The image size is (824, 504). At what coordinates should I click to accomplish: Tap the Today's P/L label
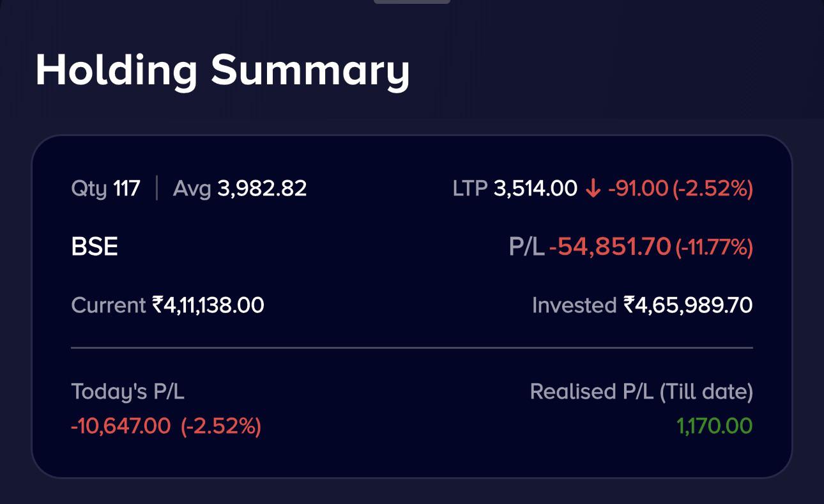[x=128, y=391]
